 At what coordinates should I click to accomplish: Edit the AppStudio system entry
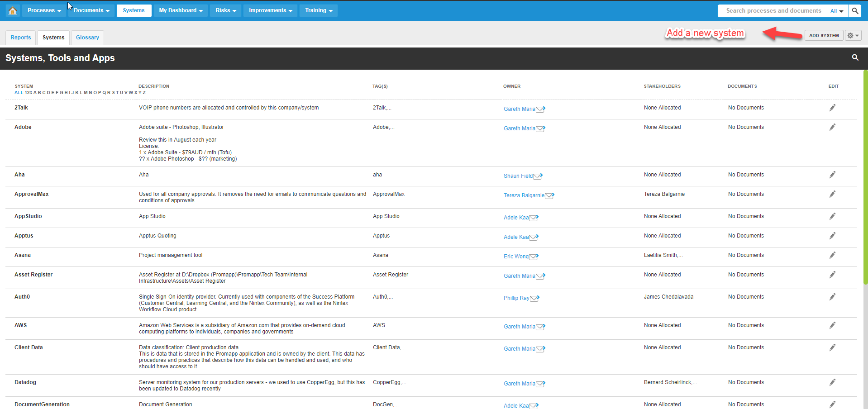(832, 216)
